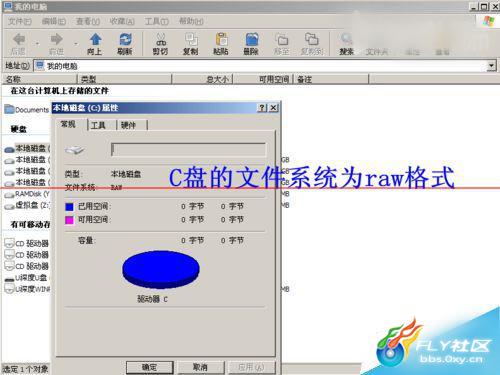
Task: Click the Search (搜索) magnifier icon
Action: pyautogui.click(x=346, y=40)
